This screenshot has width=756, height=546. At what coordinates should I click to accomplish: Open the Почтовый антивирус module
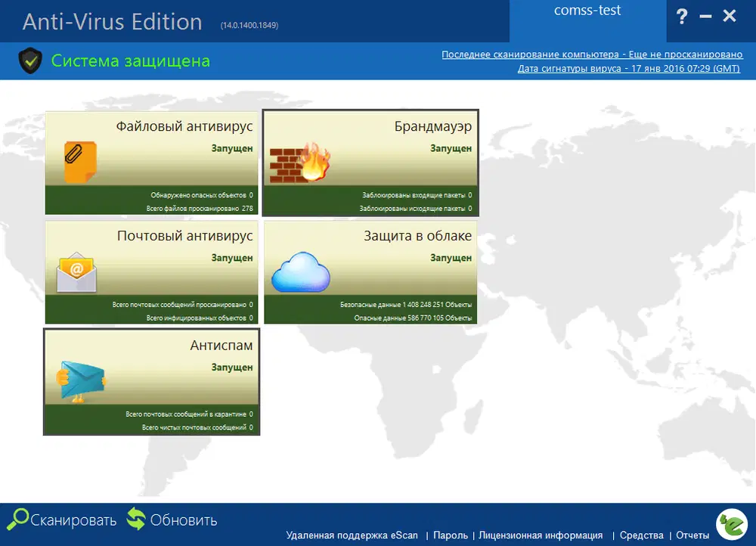[152, 272]
